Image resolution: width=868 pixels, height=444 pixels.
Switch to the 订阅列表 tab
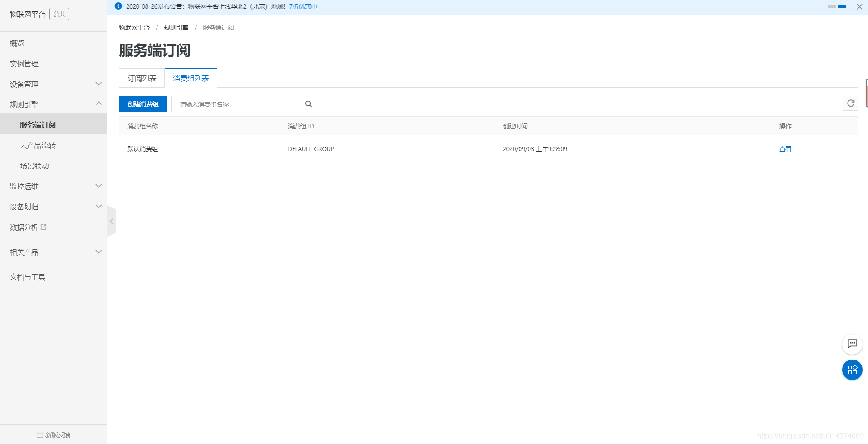142,78
